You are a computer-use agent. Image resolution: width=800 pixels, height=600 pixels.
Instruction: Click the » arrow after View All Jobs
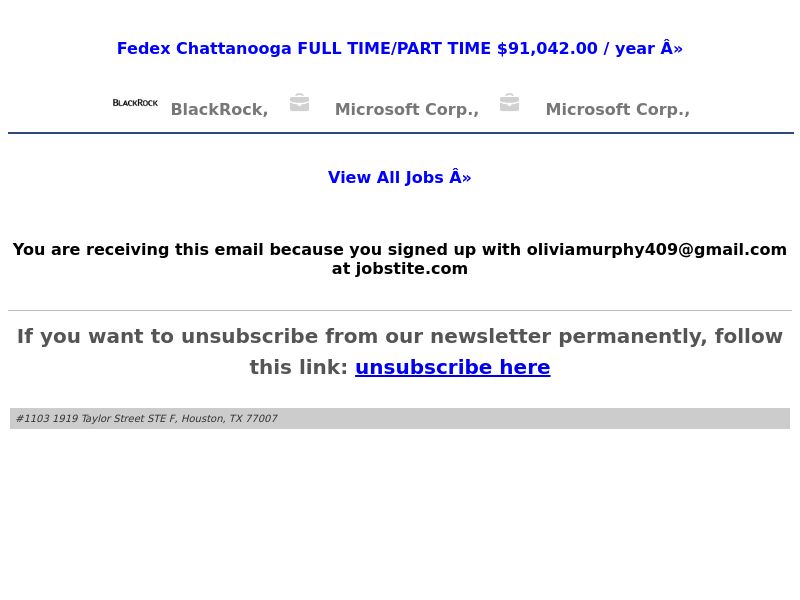pyautogui.click(x=467, y=178)
